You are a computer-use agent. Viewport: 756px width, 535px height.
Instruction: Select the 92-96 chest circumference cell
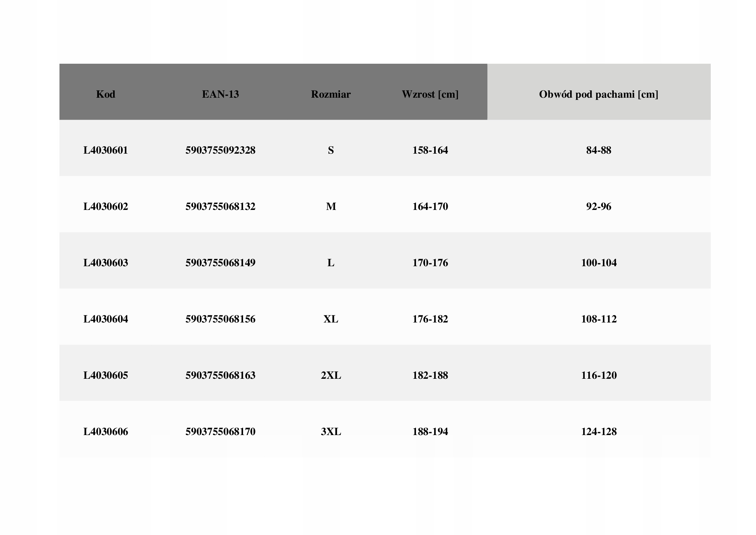(x=598, y=207)
